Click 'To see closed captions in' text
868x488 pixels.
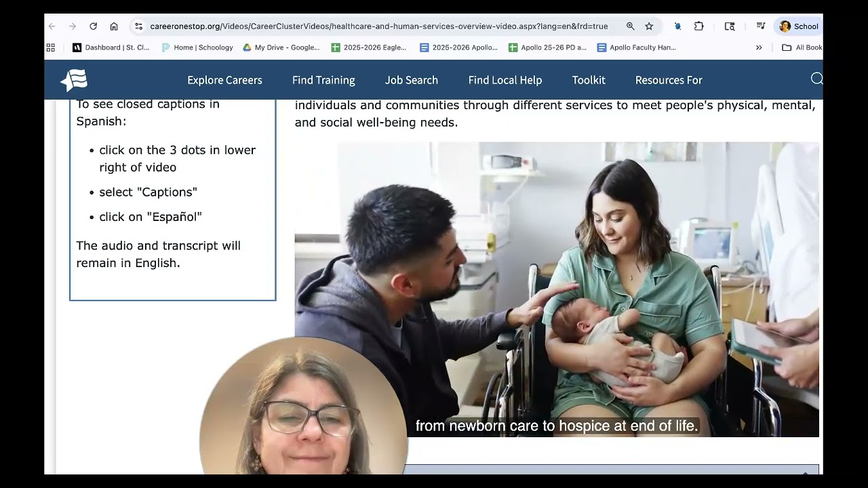148,104
